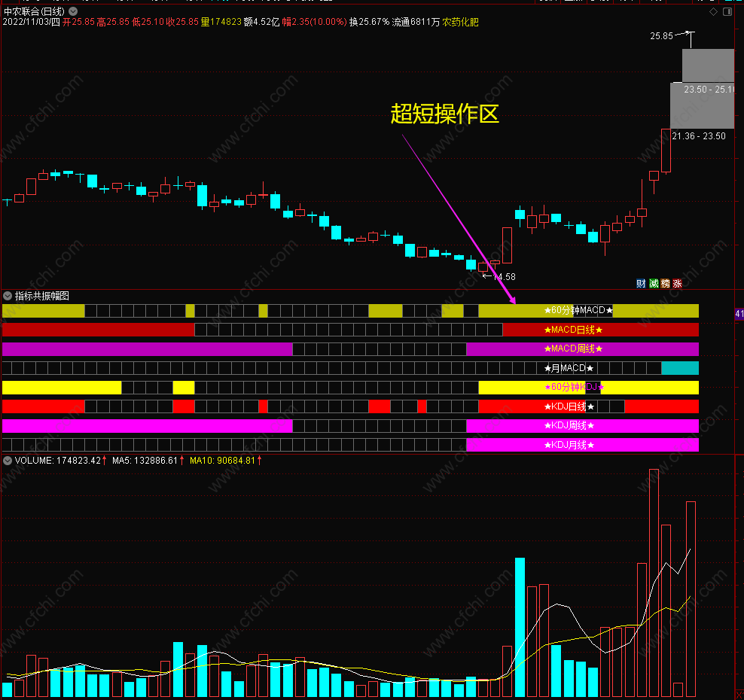Click the MA10: 90684.81 readout

pyautogui.click(x=223, y=461)
